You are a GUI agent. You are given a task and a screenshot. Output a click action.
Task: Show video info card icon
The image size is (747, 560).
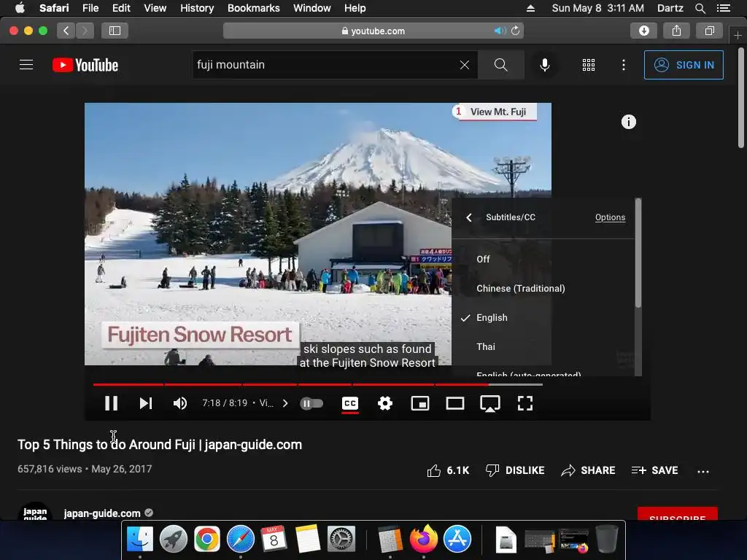[628, 122]
